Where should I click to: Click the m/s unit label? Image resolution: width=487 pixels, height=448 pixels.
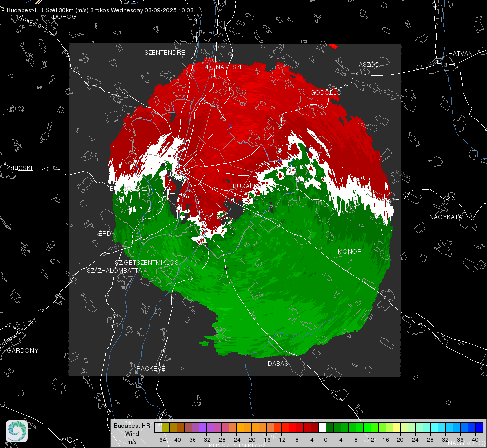pos(132,442)
